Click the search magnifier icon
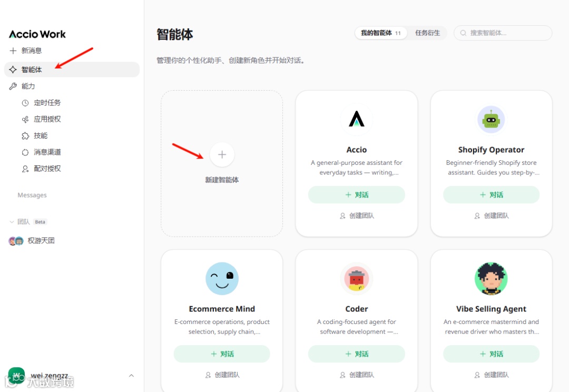Image resolution: width=569 pixels, height=392 pixels. point(463,33)
